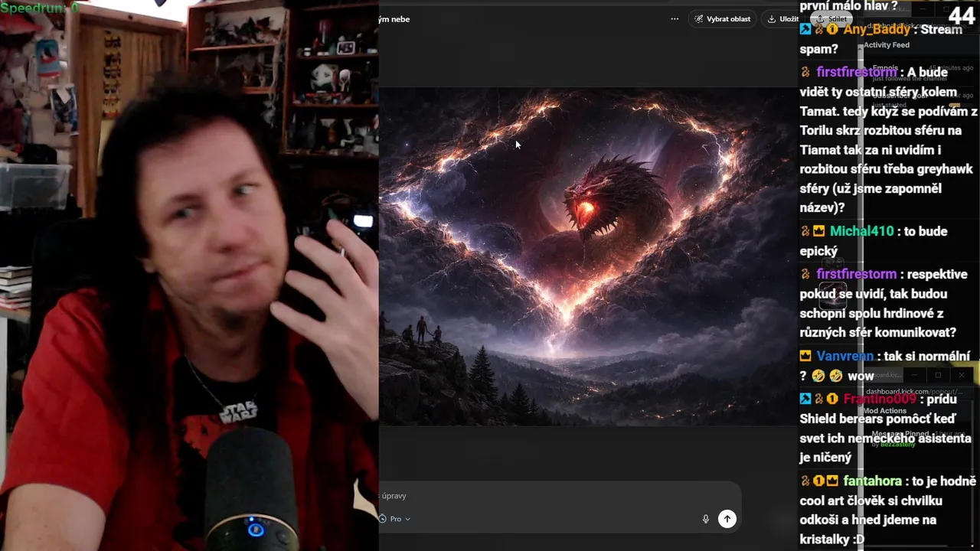Save the image with Uložit
Screen dimensions: 980x551
coord(782,19)
